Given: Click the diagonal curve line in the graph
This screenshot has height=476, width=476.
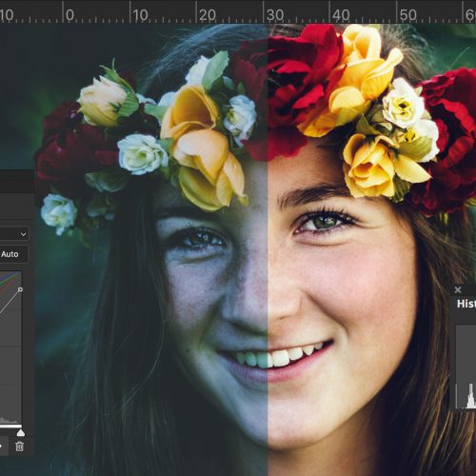Looking at the screenshot, I should pos(10,301).
